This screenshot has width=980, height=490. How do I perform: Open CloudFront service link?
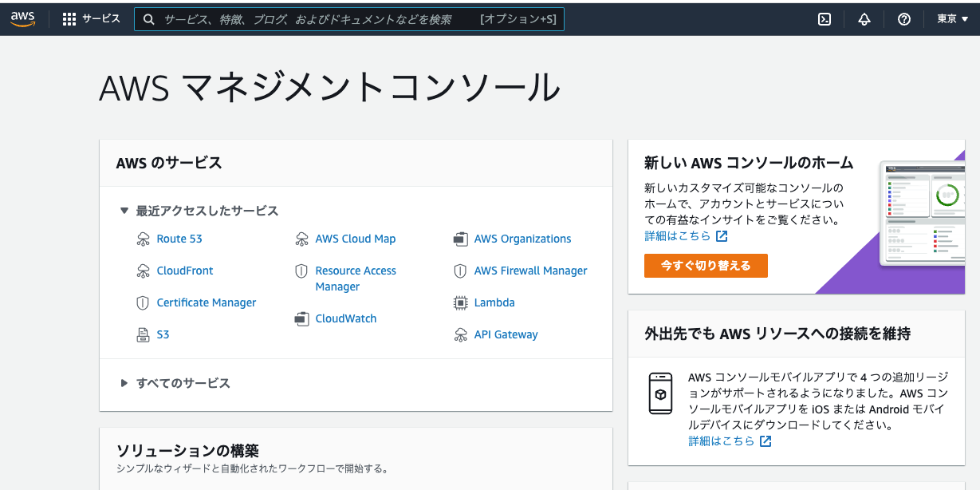click(x=185, y=271)
